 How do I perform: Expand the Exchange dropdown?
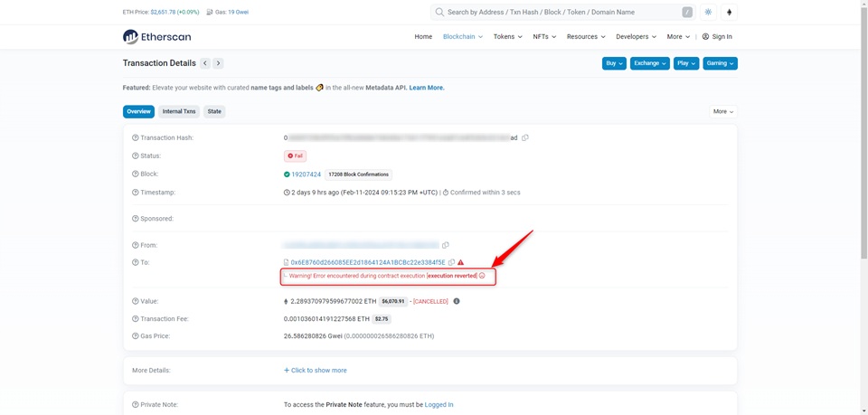649,63
